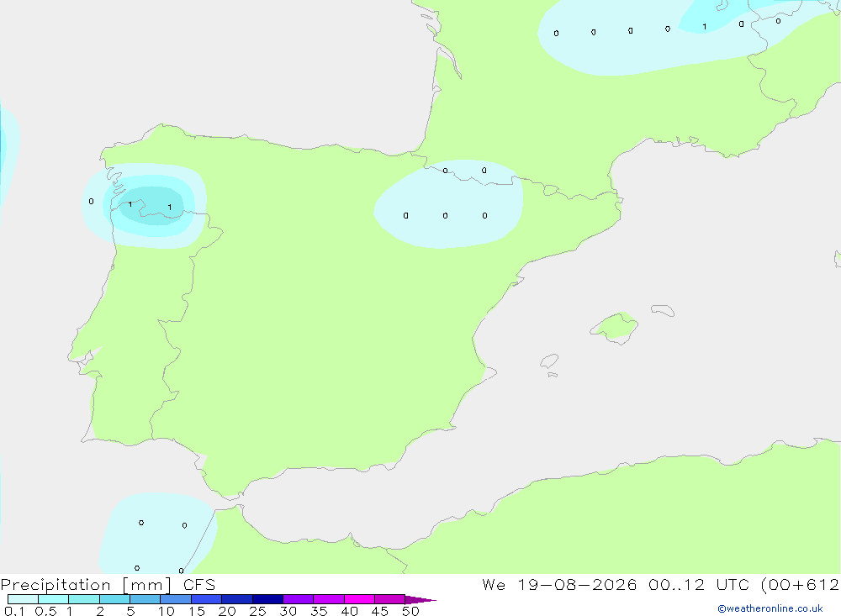Click the 0.1–0.5 mm palest cyan legend swatch
This screenshot has height=616, width=841.
click(23, 599)
